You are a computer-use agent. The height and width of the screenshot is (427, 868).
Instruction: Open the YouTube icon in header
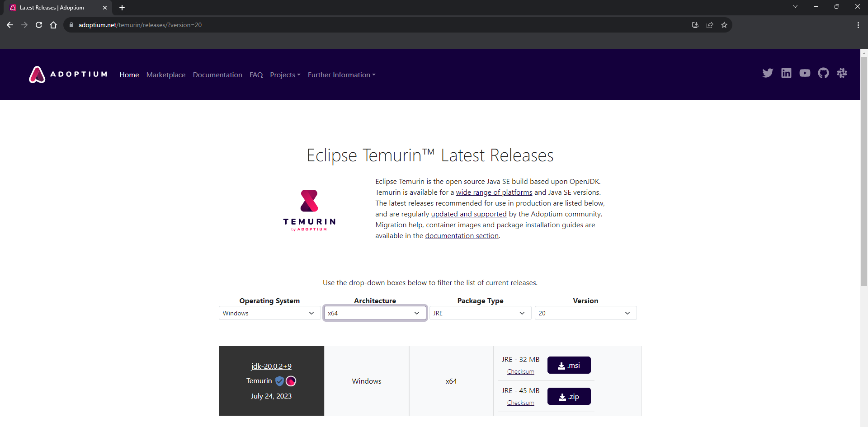click(805, 73)
